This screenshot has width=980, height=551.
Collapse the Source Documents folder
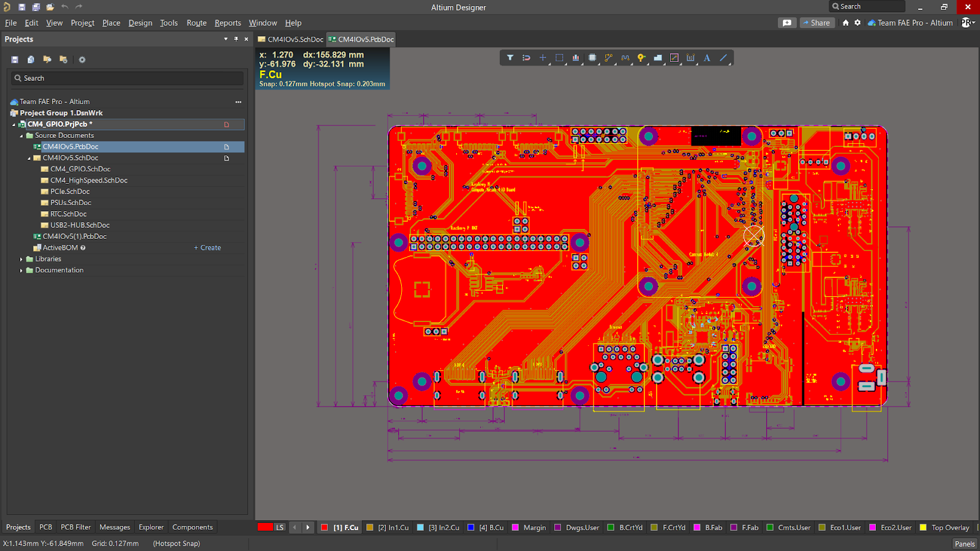[21, 136]
